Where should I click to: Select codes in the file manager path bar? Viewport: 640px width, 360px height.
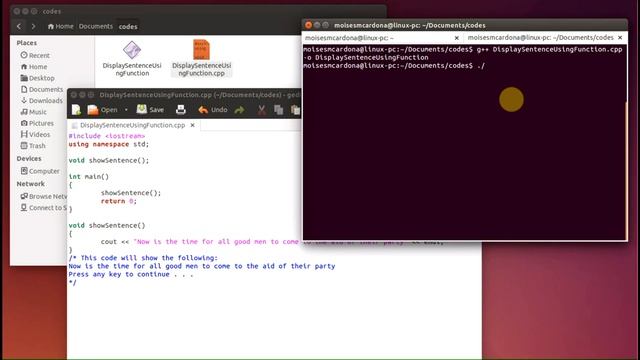128,26
